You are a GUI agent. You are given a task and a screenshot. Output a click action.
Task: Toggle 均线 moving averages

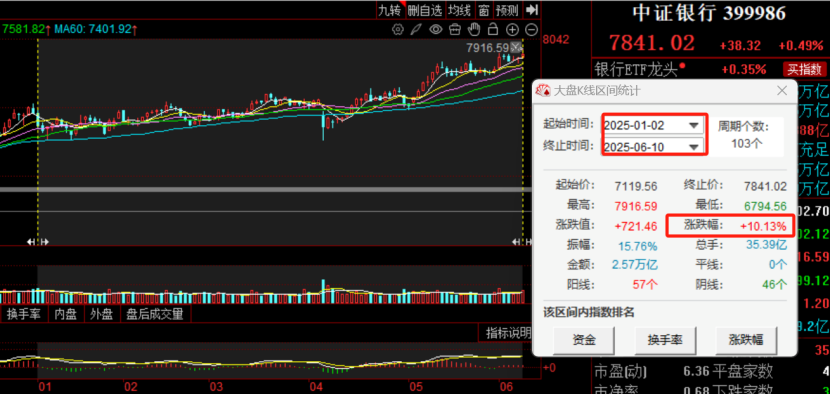tap(459, 10)
